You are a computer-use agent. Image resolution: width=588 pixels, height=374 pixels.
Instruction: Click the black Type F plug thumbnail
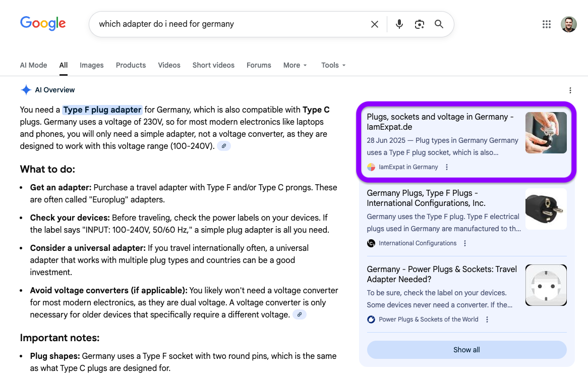pos(546,209)
